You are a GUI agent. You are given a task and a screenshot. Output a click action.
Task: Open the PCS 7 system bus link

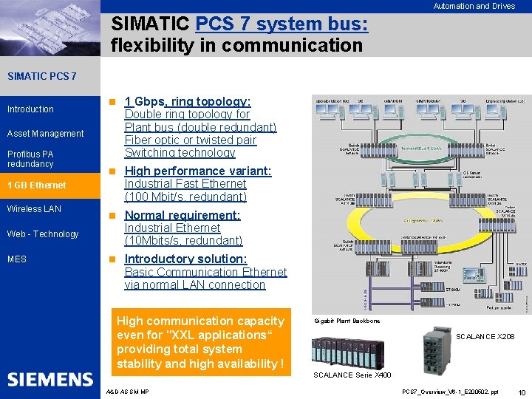282,24
